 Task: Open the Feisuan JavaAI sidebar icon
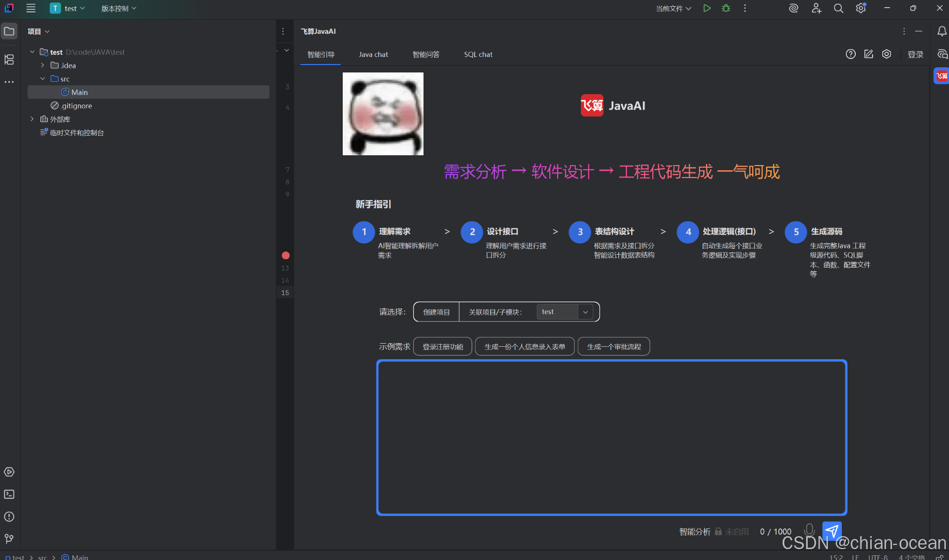(942, 76)
